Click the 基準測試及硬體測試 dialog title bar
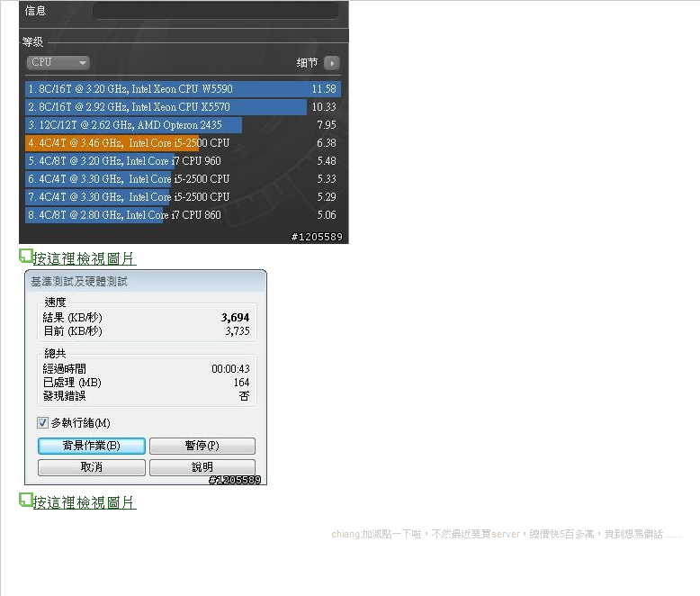 [146, 282]
